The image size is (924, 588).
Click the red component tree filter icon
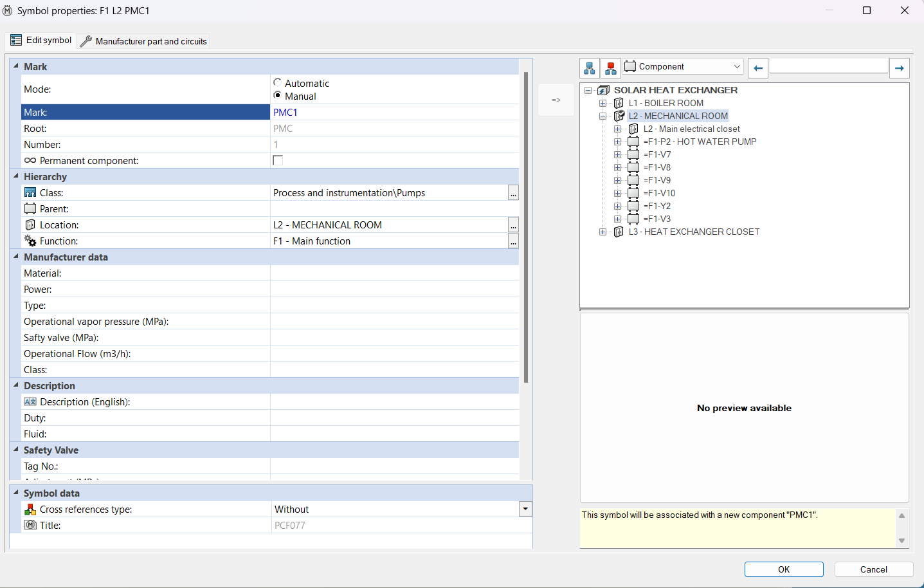pyautogui.click(x=611, y=68)
